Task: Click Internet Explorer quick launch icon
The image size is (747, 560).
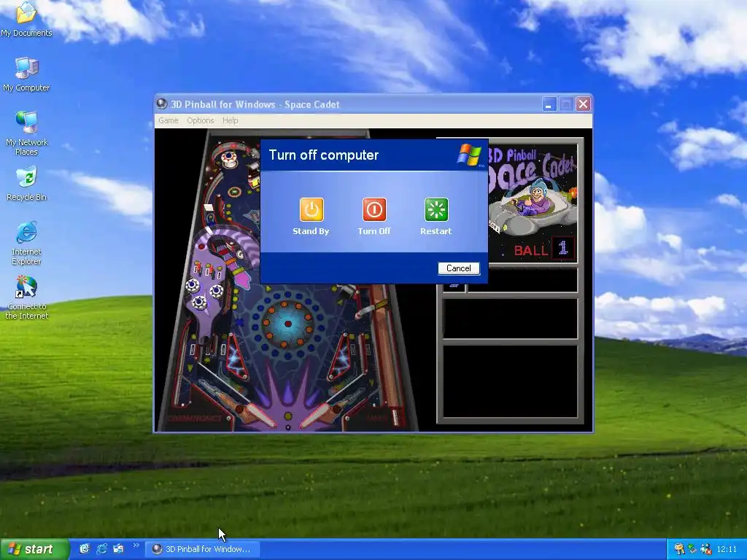Action: (101, 549)
